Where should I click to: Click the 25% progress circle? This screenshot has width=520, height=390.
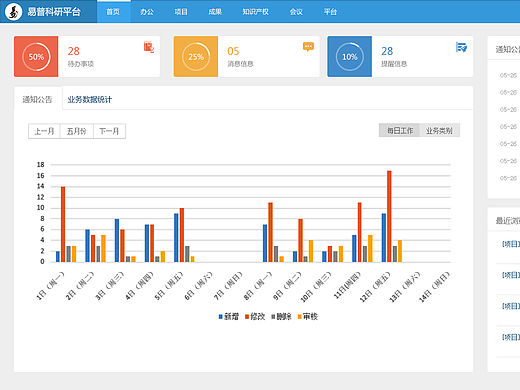coord(196,57)
